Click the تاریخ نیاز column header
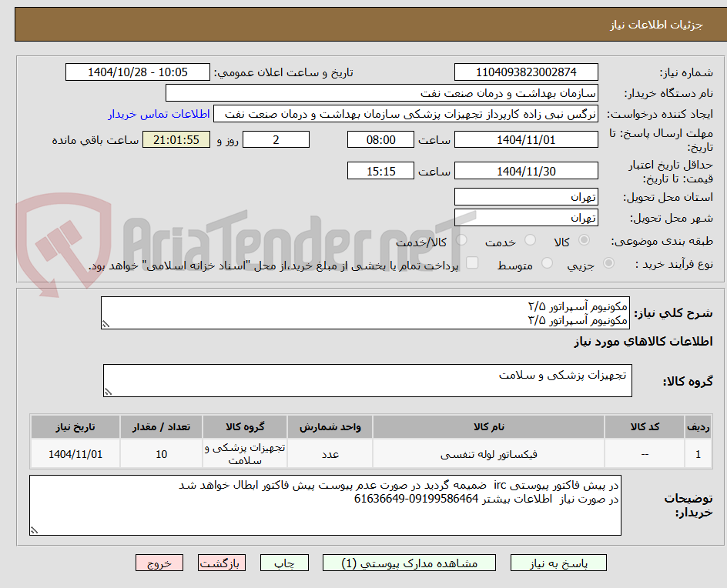This screenshot has width=727, height=588. coord(75,426)
